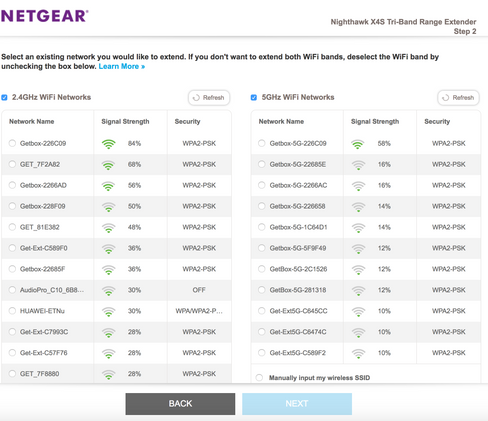
Task: Click the NETGEAR logo
Action: tap(45, 16)
